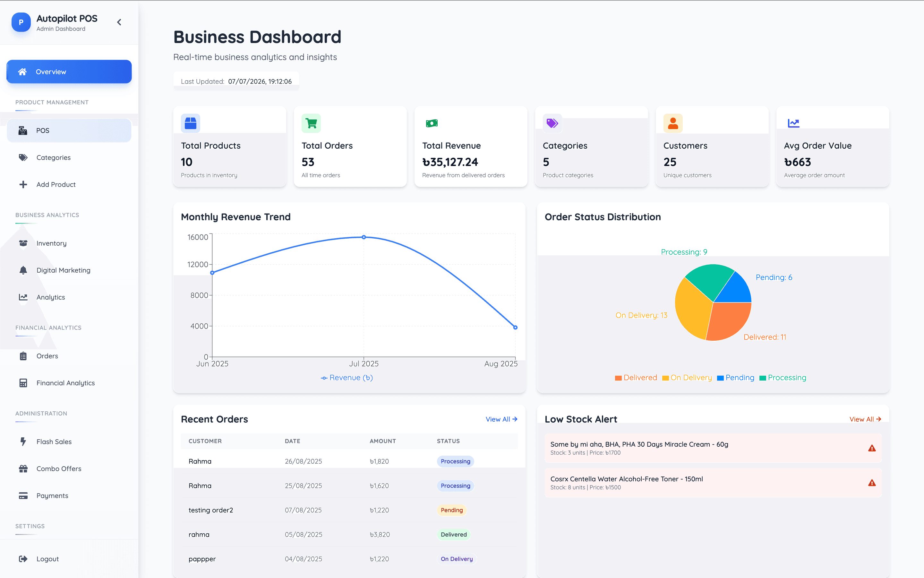Click View All in Recent Orders

501,419
